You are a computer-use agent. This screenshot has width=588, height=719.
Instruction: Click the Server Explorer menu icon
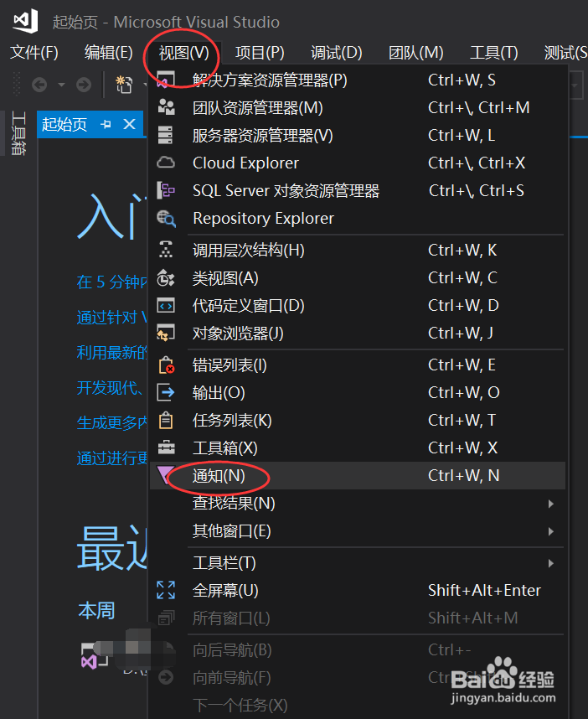pyautogui.click(x=166, y=135)
